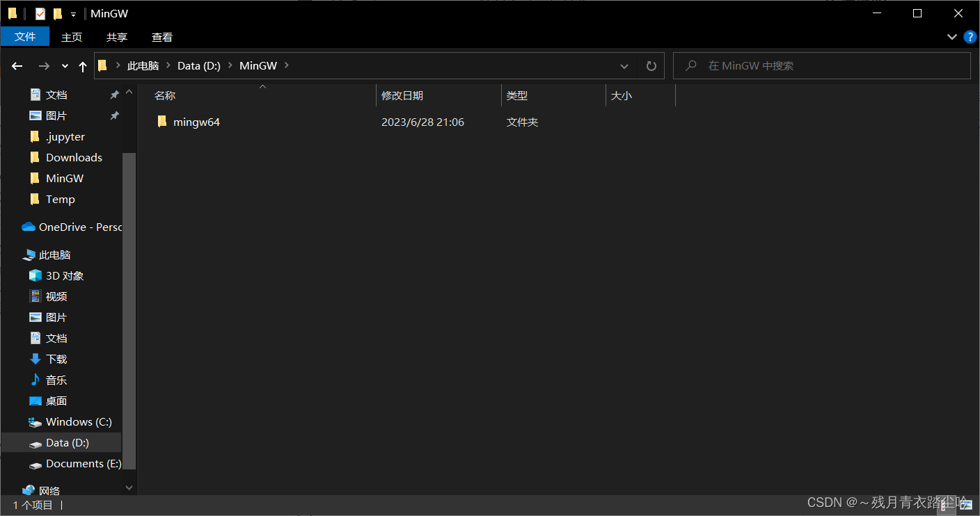Click the search magnifier icon
This screenshot has height=516, width=980.
tap(691, 66)
